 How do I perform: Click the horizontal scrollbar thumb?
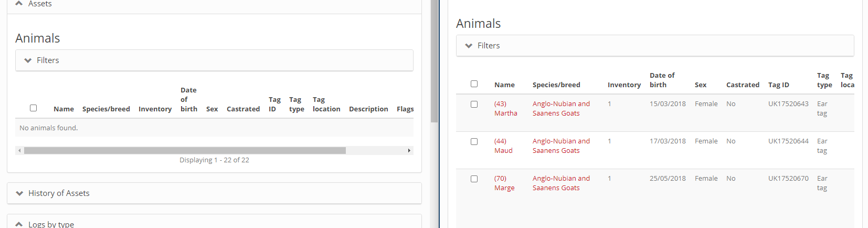tap(185, 151)
